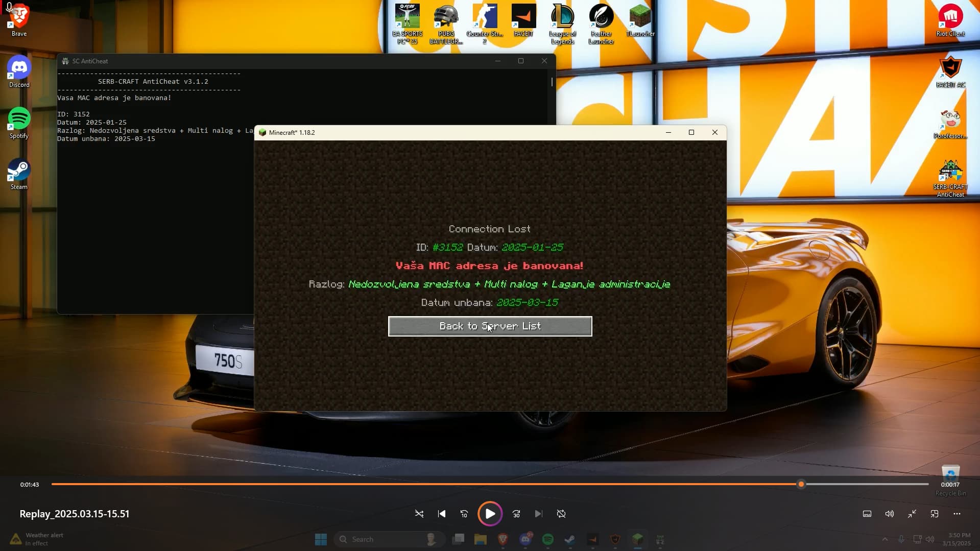
Task: Open the Weather alert widget
Action: pos(37,539)
